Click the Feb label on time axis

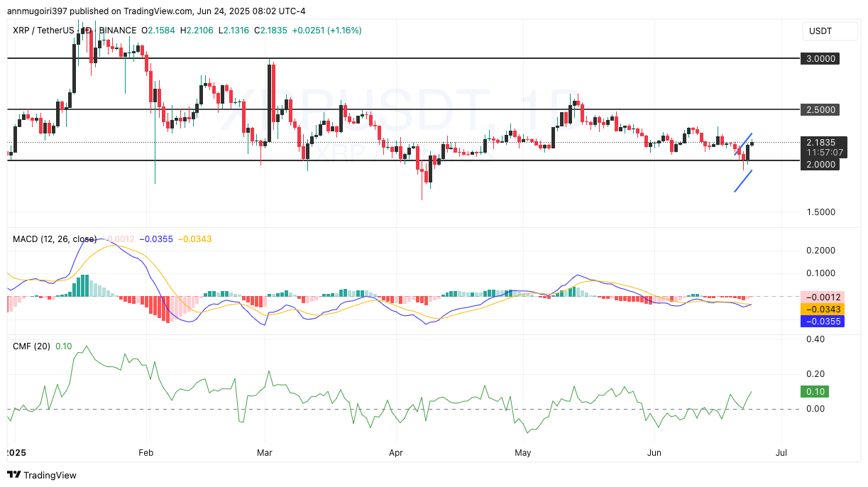(x=145, y=452)
